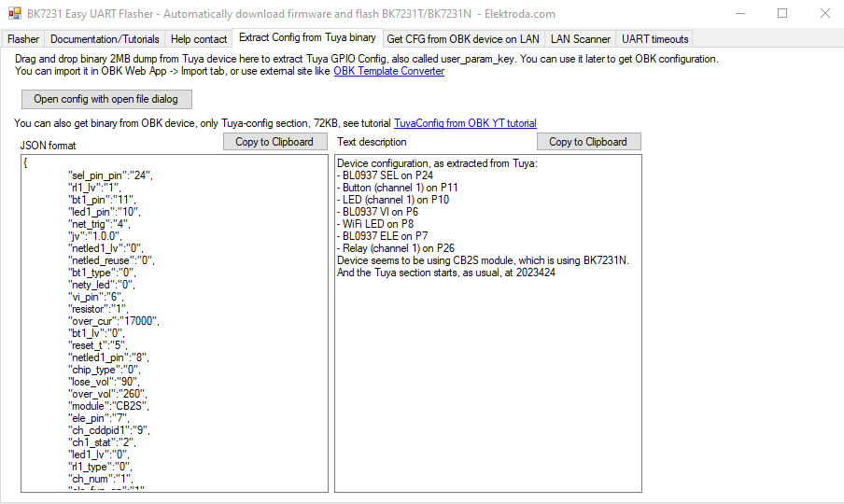Click the "net_trig":"4" JSON line
This screenshot has width=844, height=504.
99,224
